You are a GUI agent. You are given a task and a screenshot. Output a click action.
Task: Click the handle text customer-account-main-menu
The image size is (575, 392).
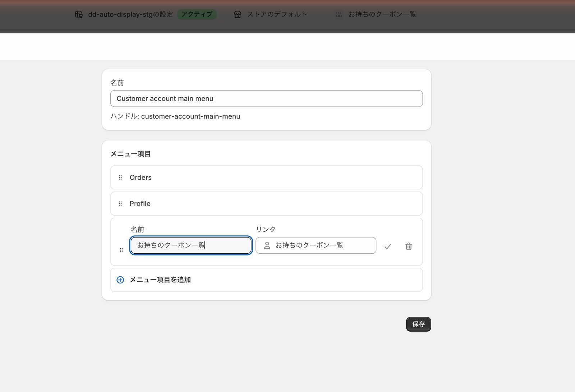[x=190, y=116]
